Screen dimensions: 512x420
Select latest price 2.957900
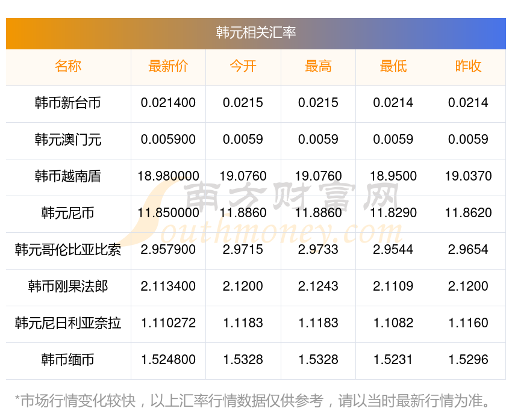click(x=168, y=250)
